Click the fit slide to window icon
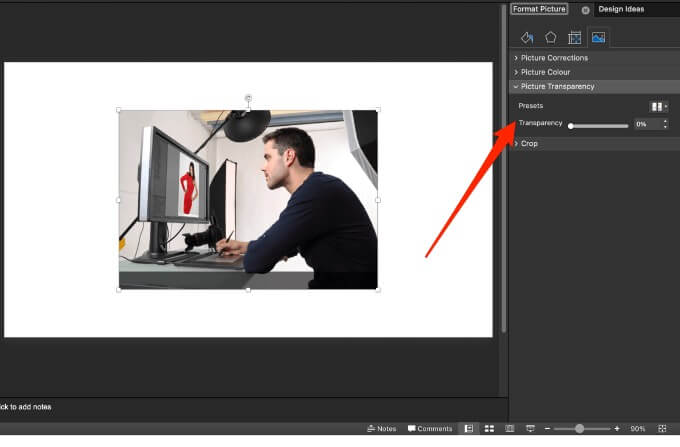The image size is (680, 447). 662,428
